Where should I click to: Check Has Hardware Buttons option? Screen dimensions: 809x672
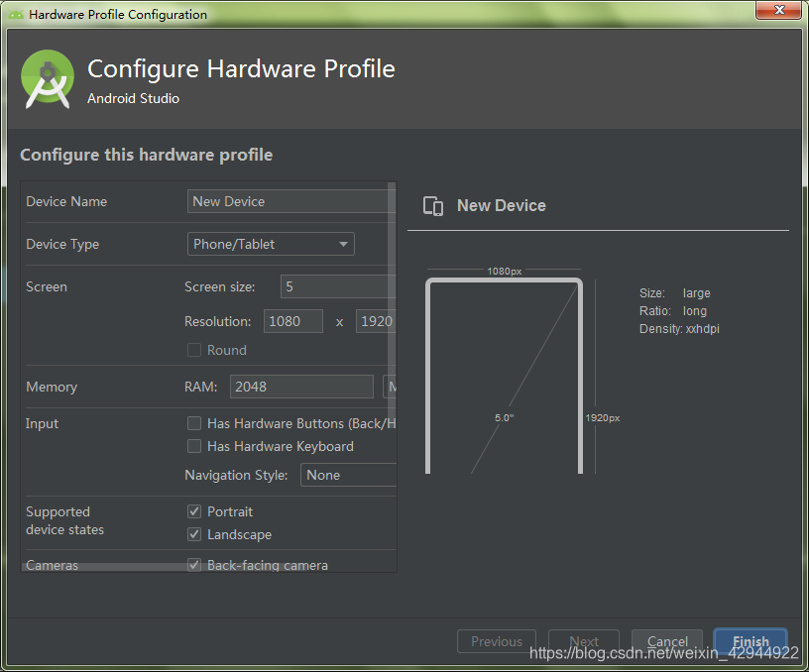click(x=194, y=423)
